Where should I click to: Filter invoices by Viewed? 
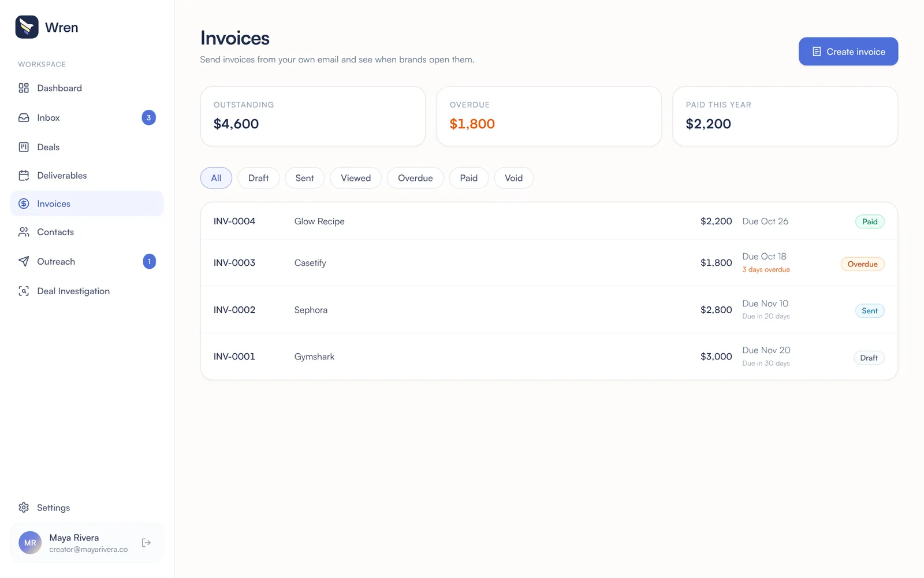click(356, 178)
